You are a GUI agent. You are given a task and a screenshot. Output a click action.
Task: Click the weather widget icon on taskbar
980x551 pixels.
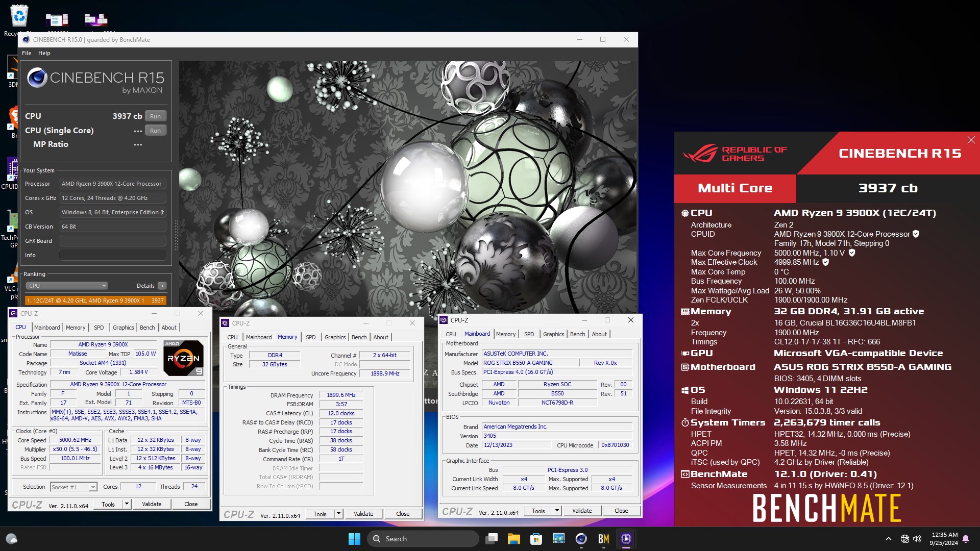[x=11, y=539]
